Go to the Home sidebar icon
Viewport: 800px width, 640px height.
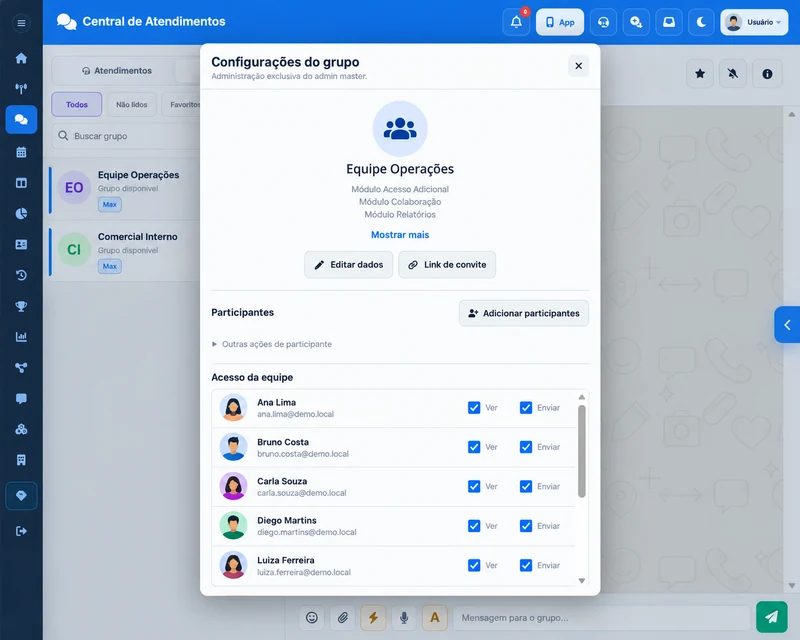click(x=21, y=58)
